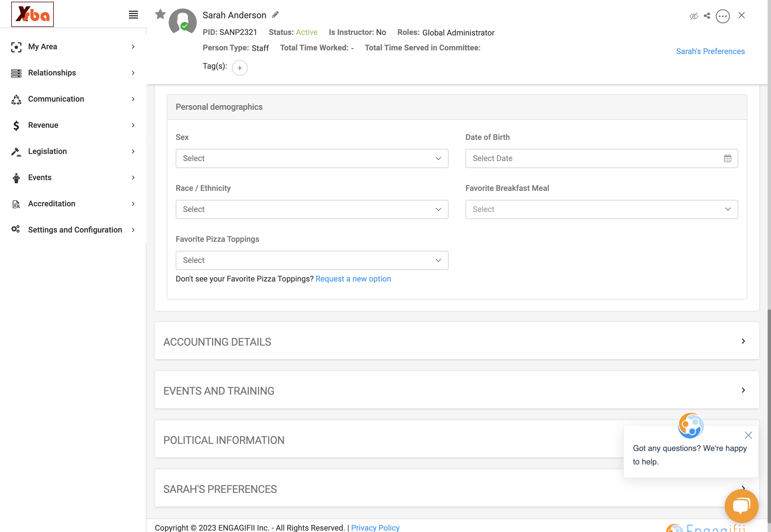Viewport: 771px width, 532px height.
Task: Click the Settings and Configuration gears icon
Action: point(16,229)
